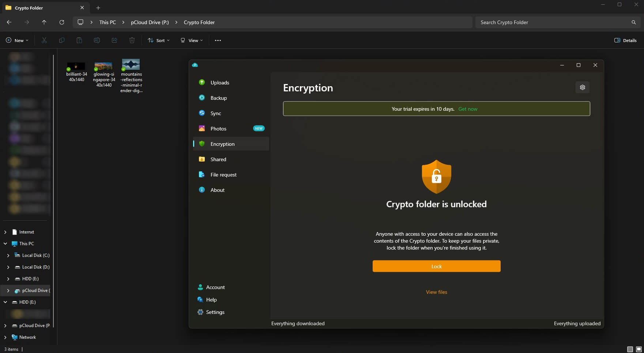Toggle the Details pane in Explorer
Viewport: 644px width, 353px height.
[x=625, y=40]
